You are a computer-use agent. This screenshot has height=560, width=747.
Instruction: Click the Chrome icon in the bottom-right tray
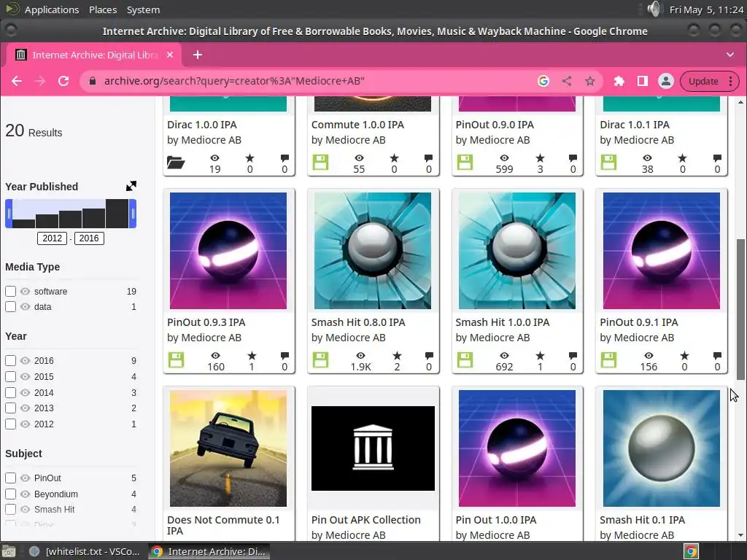click(692, 551)
